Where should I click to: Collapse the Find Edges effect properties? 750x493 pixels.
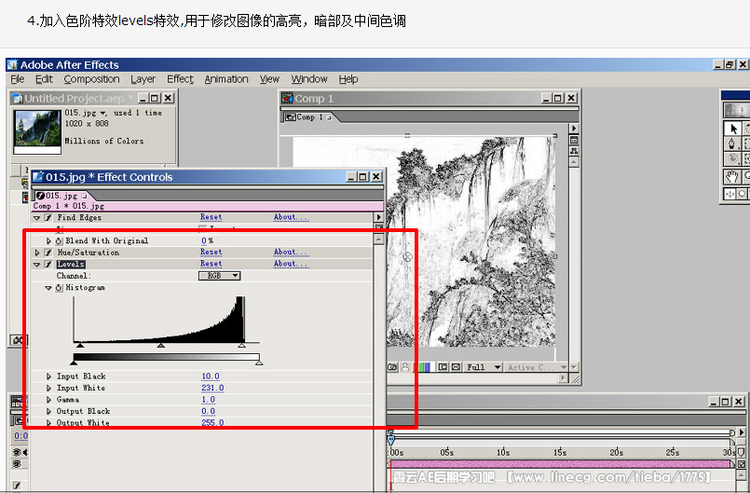[37, 218]
